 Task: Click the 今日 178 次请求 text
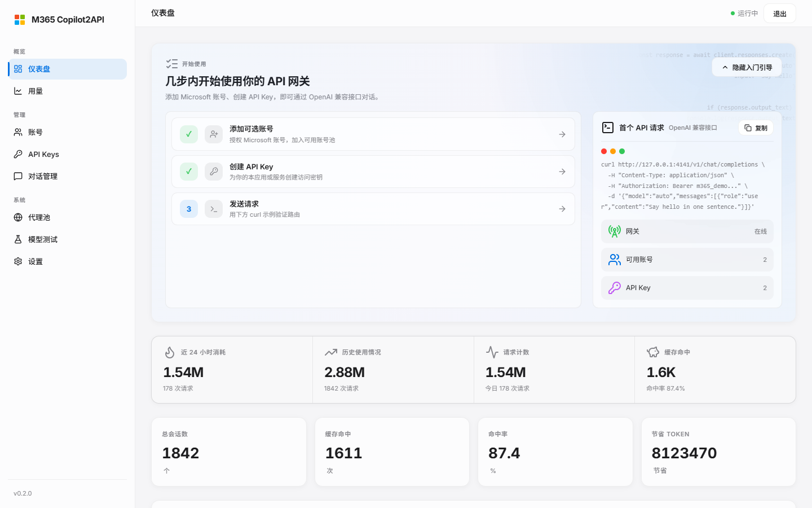coord(507,388)
